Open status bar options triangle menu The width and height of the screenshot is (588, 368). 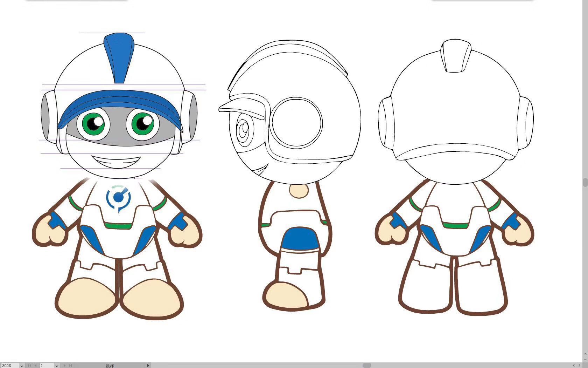pos(148,366)
